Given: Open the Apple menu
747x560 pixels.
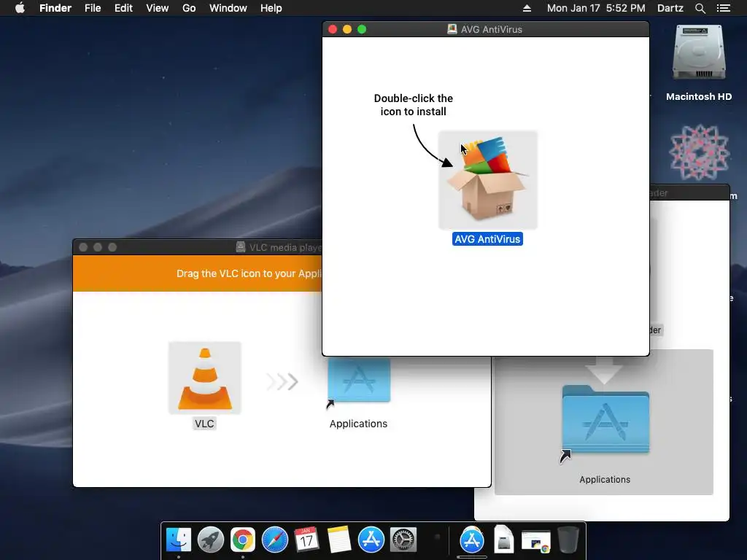Looking at the screenshot, I should click(20, 8).
